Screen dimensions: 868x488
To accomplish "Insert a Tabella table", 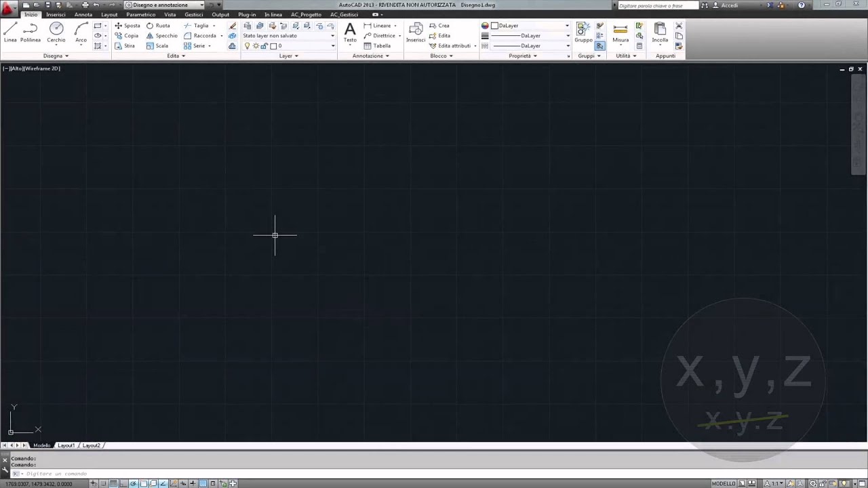I will point(377,46).
